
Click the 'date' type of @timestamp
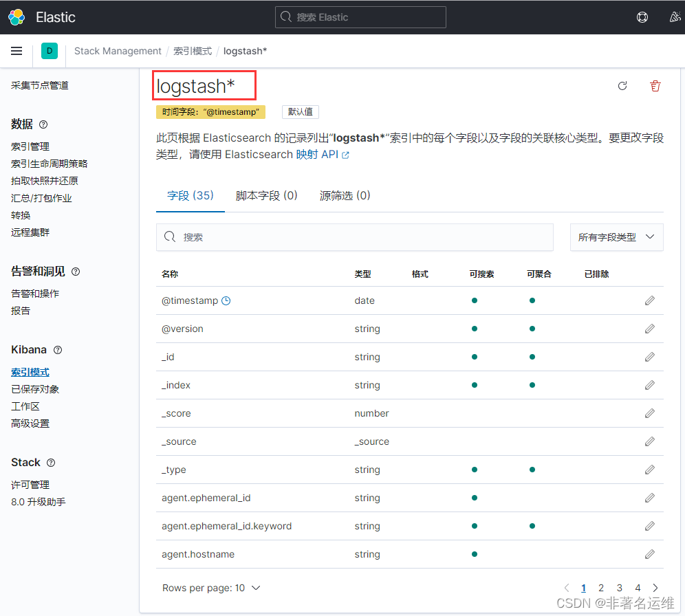(365, 300)
